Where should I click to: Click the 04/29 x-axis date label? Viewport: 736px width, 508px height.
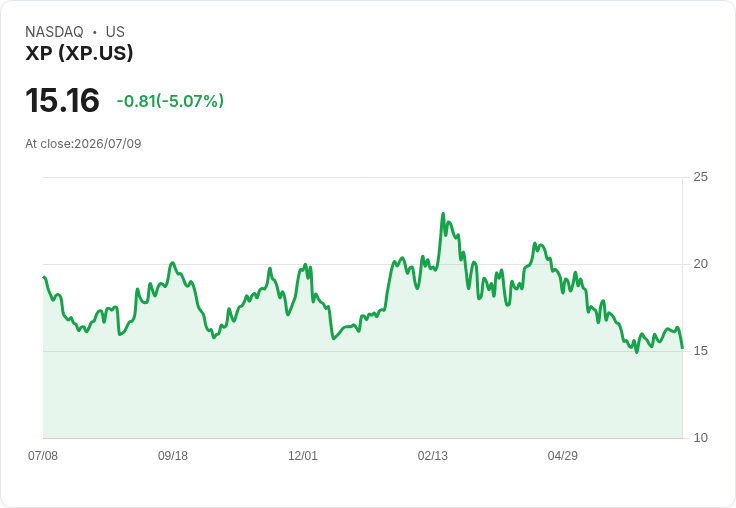click(x=562, y=455)
